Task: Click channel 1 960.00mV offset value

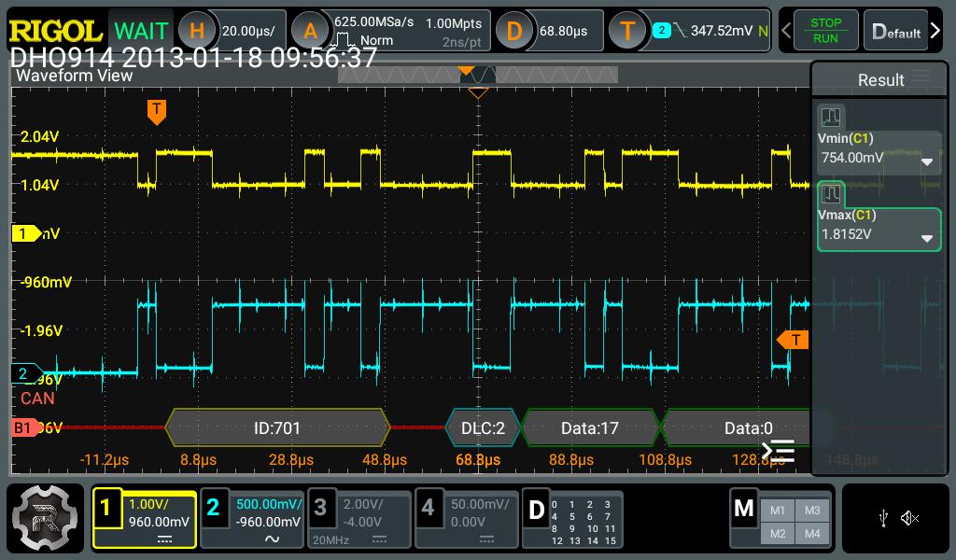Action: (159, 523)
